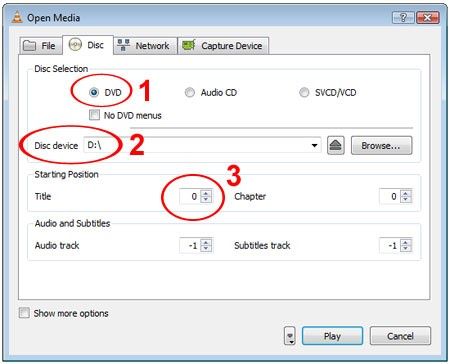
Task: Open the Play button's dropdown arrow
Action: [290, 336]
